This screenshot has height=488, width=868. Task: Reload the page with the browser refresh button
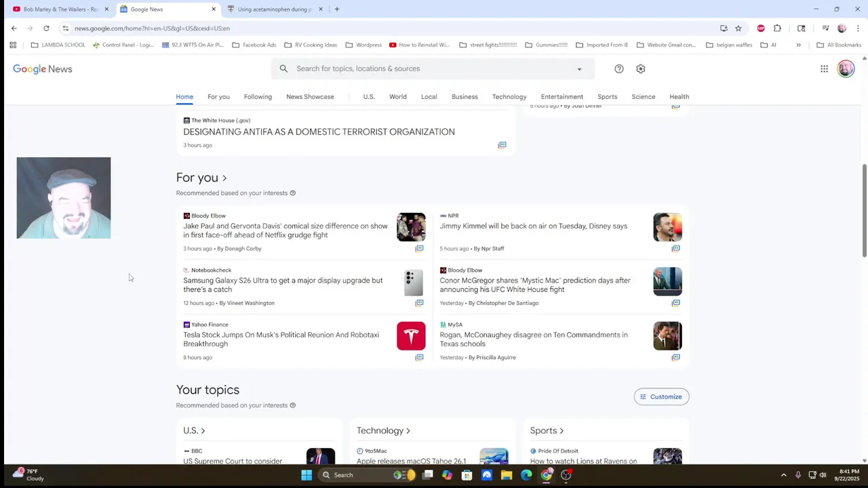pos(46,28)
